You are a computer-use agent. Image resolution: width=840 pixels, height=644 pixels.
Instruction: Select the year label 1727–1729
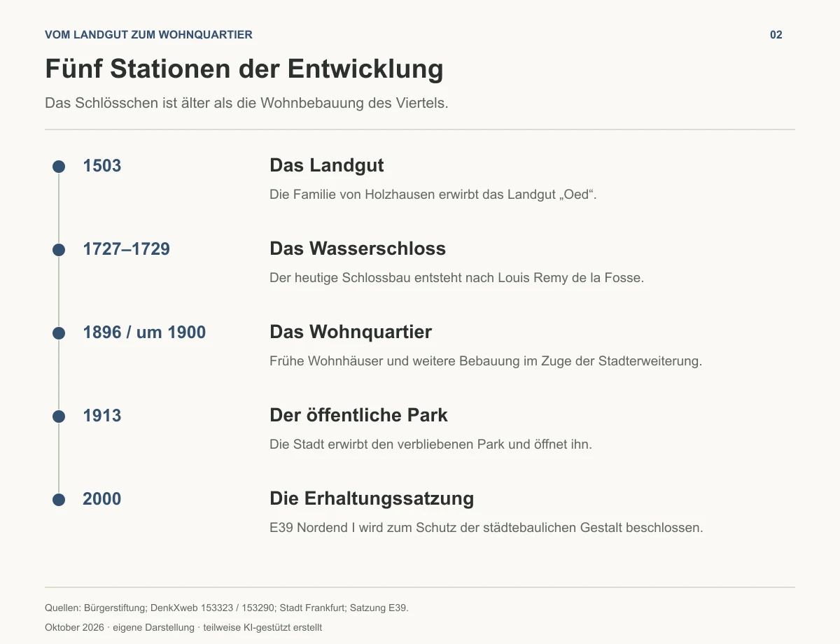point(127,249)
